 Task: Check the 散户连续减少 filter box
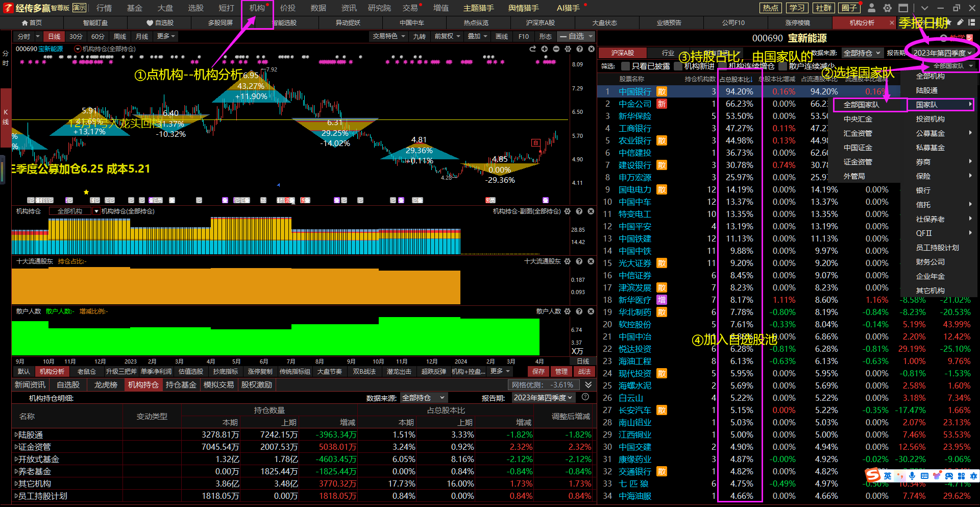782,66
